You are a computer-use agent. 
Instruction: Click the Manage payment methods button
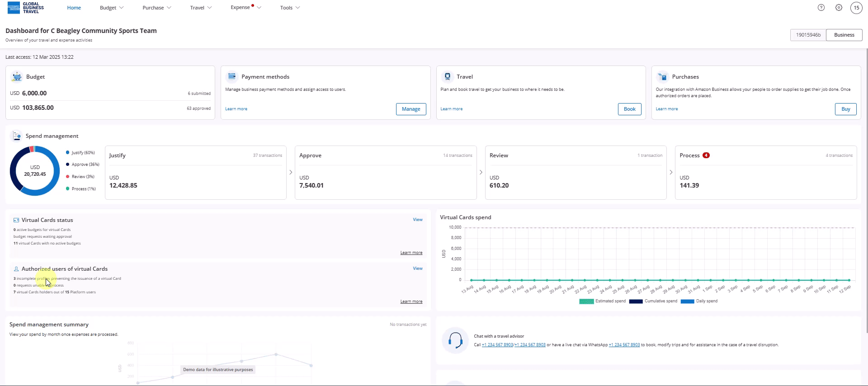[x=411, y=109]
